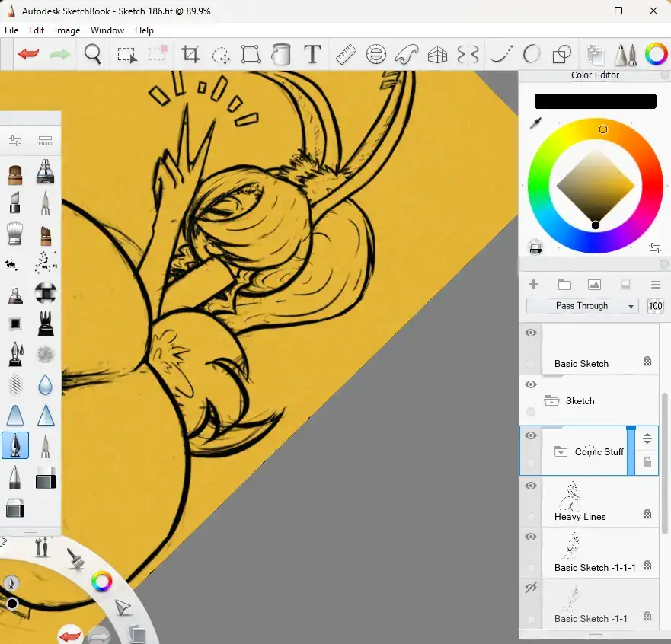Open the Pass Through blend mode dropdown
The image size is (671, 644).
click(583, 306)
